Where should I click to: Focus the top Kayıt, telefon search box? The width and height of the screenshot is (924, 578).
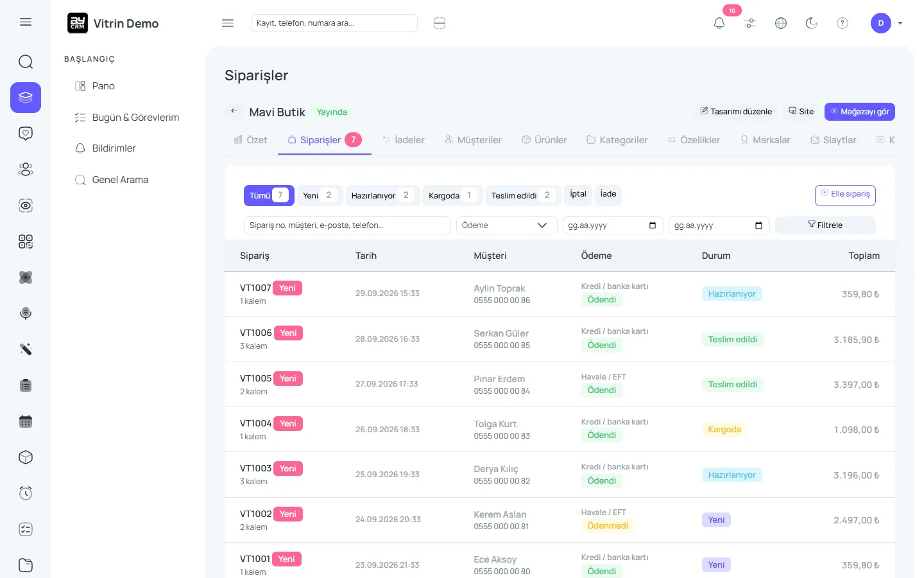334,23
